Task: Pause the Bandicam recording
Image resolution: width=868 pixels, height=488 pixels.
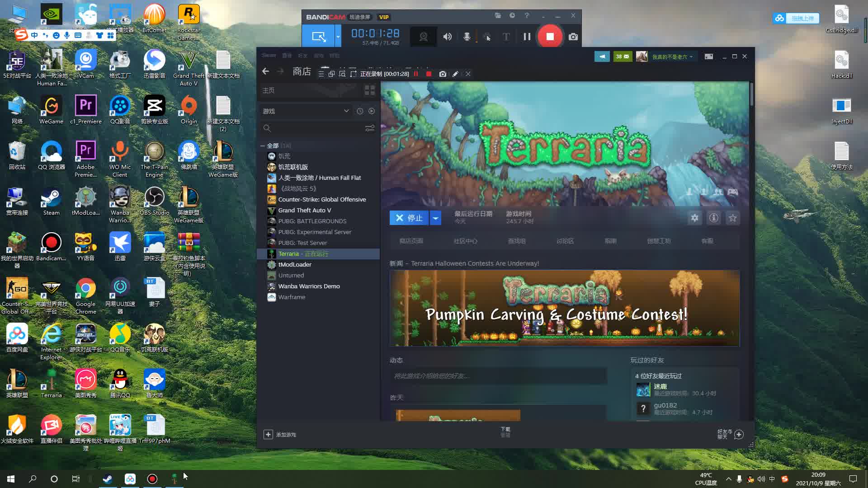Action: [x=527, y=37]
